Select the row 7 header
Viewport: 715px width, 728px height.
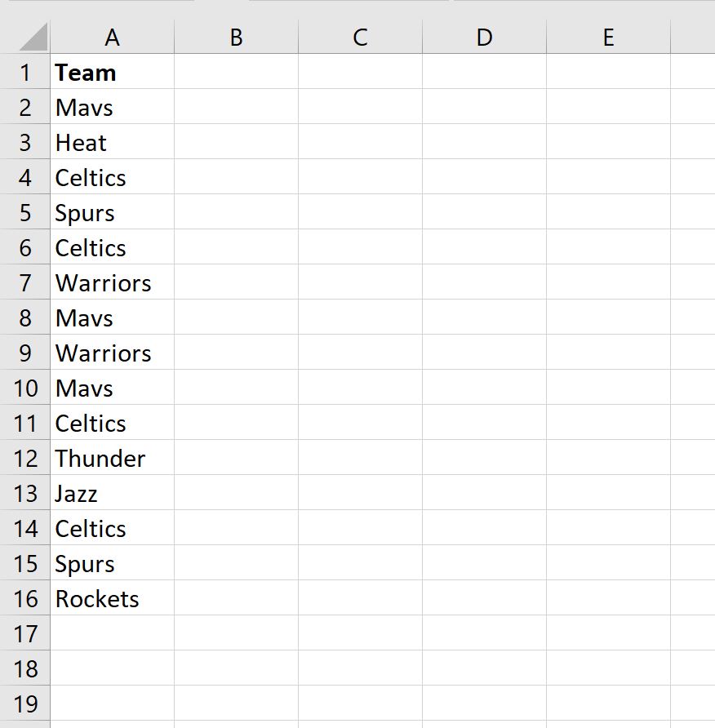[x=25, y=283]
